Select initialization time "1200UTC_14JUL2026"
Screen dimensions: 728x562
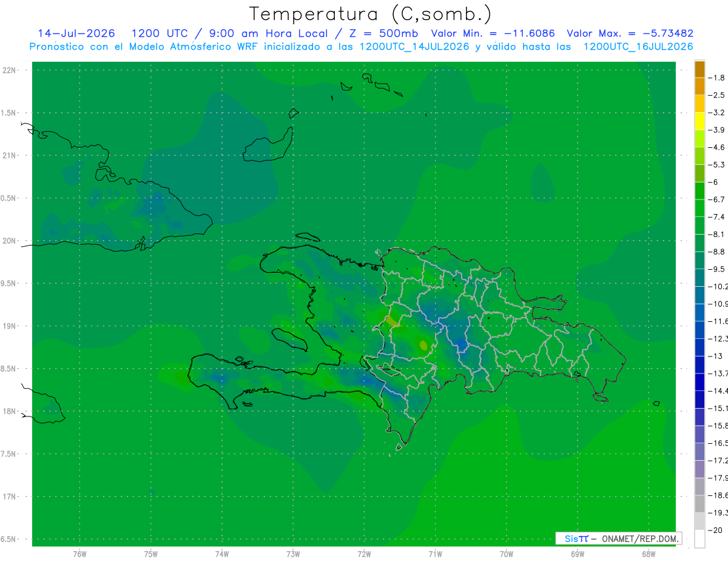pos(414,47)
